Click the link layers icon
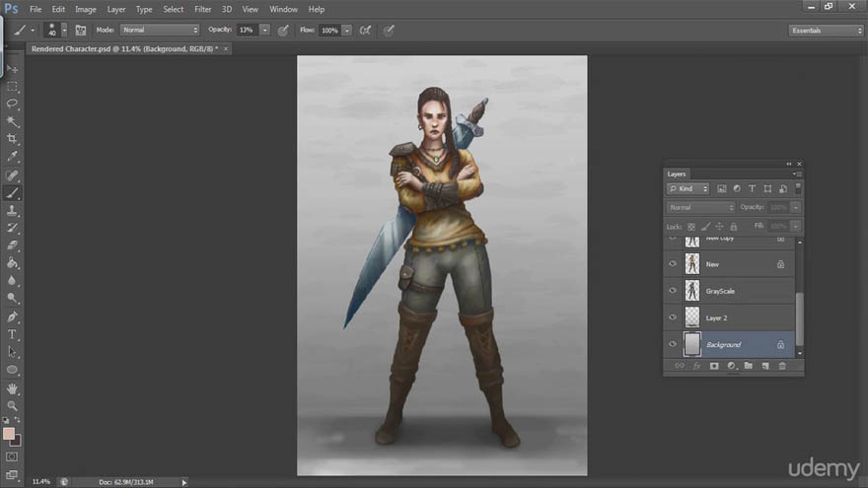The image size is (868, 488). pos(680,366)
